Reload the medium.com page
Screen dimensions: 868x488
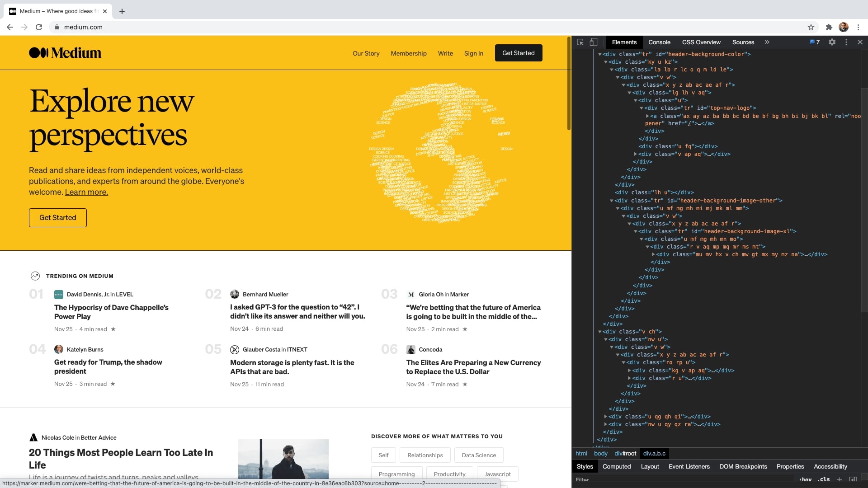click(x=39, y=27)
